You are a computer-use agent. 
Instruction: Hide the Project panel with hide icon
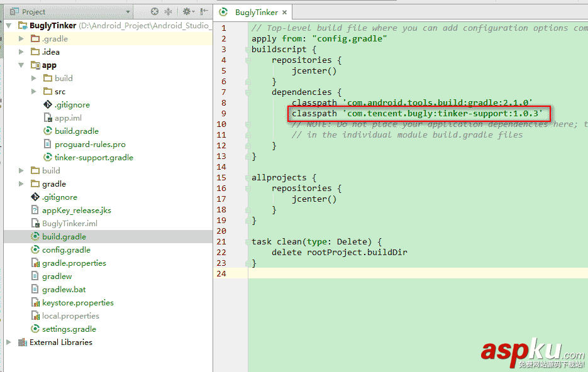(x=204, y=11)
